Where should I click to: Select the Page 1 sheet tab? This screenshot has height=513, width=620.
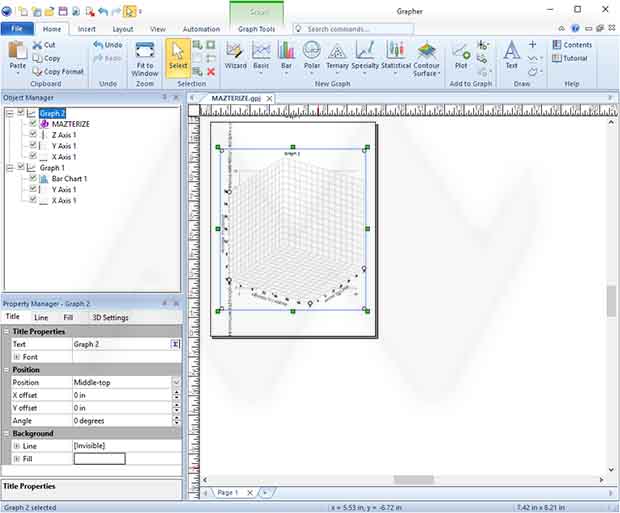coord(228,492)
